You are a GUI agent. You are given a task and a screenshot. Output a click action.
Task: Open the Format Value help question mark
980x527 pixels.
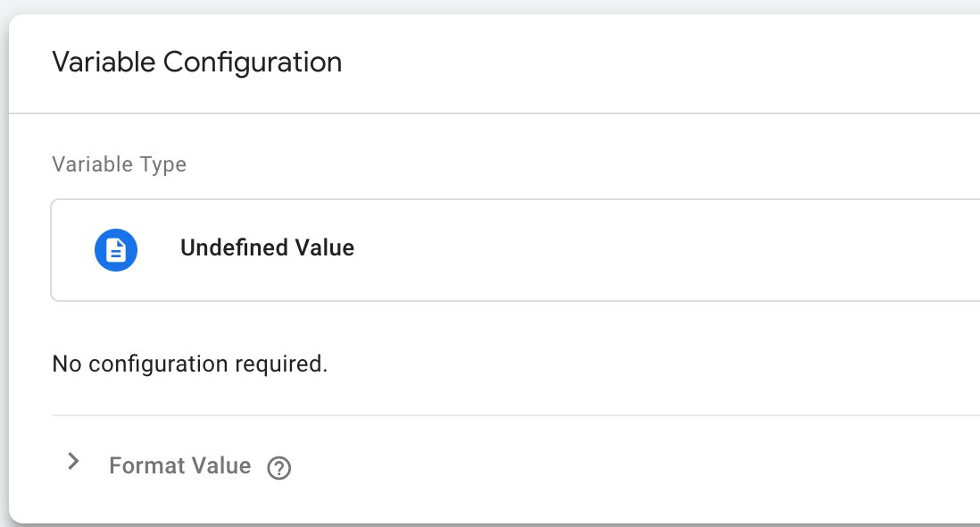tap(278, 468)
